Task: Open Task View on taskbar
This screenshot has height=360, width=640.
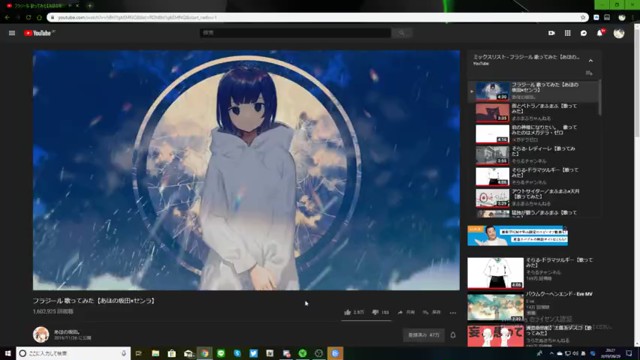Action: click(139, 353)
